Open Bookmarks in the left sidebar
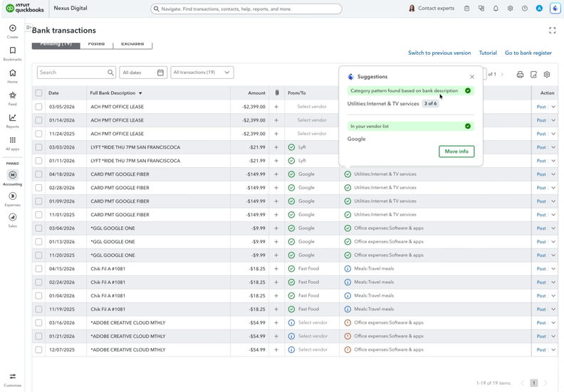The height and width of the screenshot is (392, 564). (13, 53)
